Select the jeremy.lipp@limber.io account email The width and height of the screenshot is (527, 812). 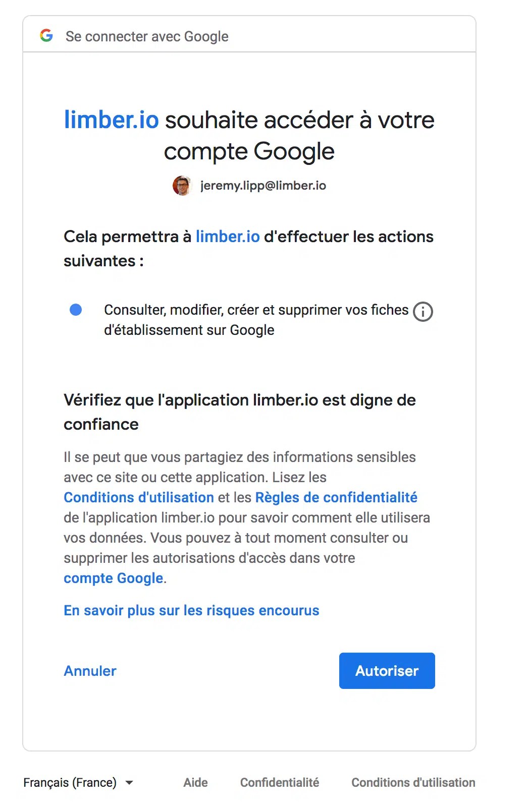pyautogui.click(x=263, y=186)
